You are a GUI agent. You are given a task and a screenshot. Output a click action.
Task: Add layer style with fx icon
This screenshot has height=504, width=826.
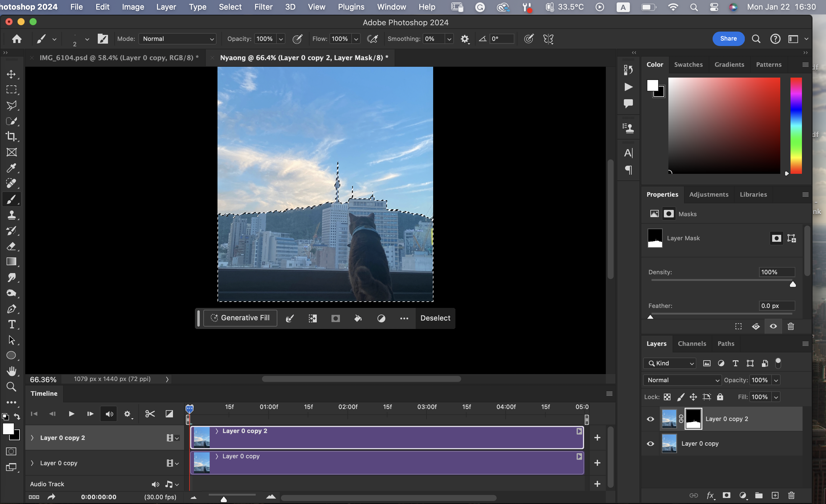coord(710,495)
